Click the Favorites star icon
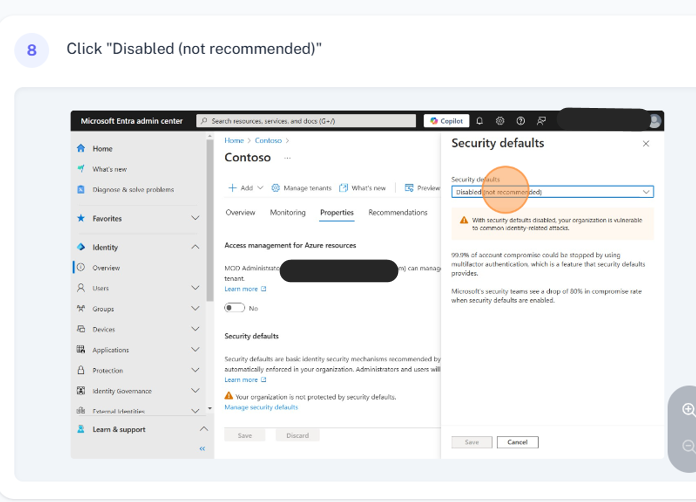Viewport: 696px width, 502px height. pyautogui.click(x=81, y=218)
